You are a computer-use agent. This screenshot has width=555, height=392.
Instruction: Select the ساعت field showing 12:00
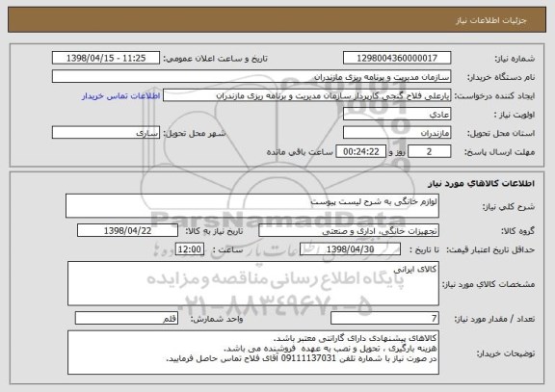coord(190,249)
